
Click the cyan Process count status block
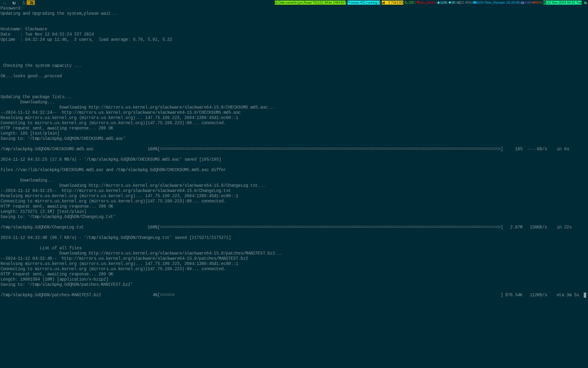(x=364, y=2)
